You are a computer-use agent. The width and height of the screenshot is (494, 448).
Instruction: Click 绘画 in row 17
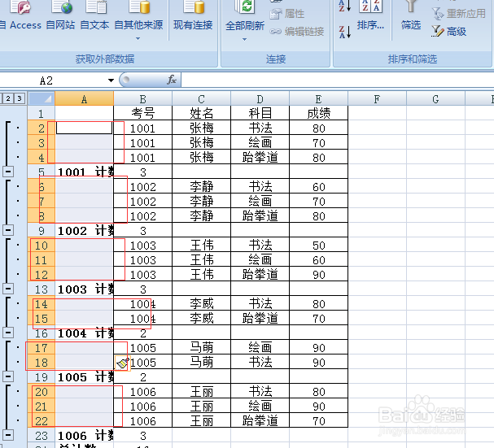pyautogui.click(x=260, y=347)
